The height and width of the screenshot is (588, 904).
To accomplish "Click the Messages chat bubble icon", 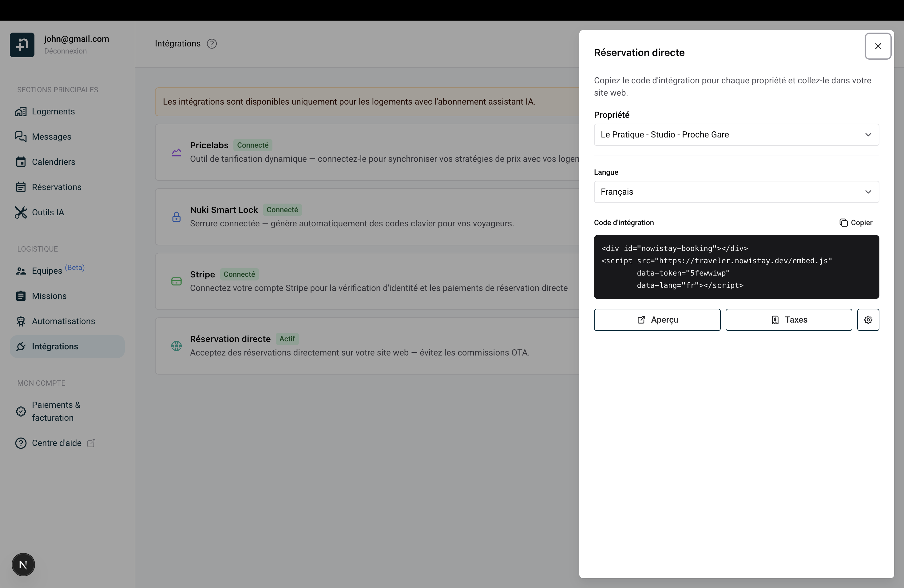I will point(21,137).
